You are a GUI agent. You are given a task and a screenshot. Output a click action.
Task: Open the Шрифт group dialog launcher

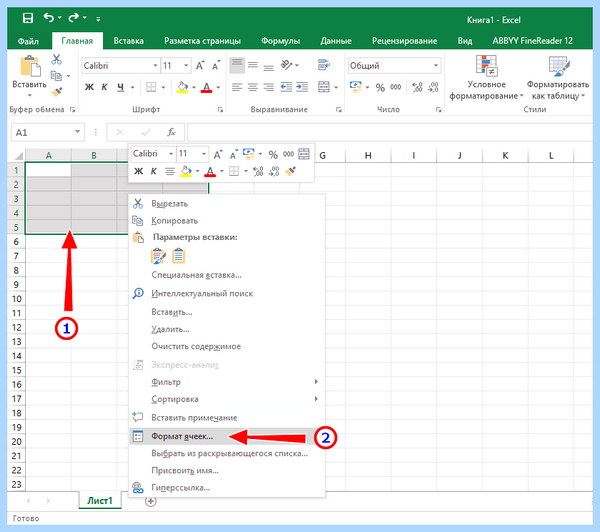(x=220, y=109)
